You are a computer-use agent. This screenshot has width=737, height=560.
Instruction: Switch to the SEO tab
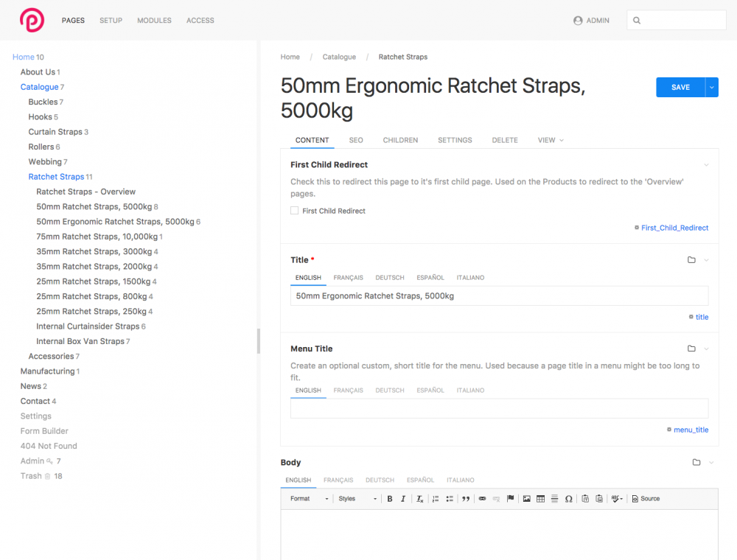tap(356, 140)
